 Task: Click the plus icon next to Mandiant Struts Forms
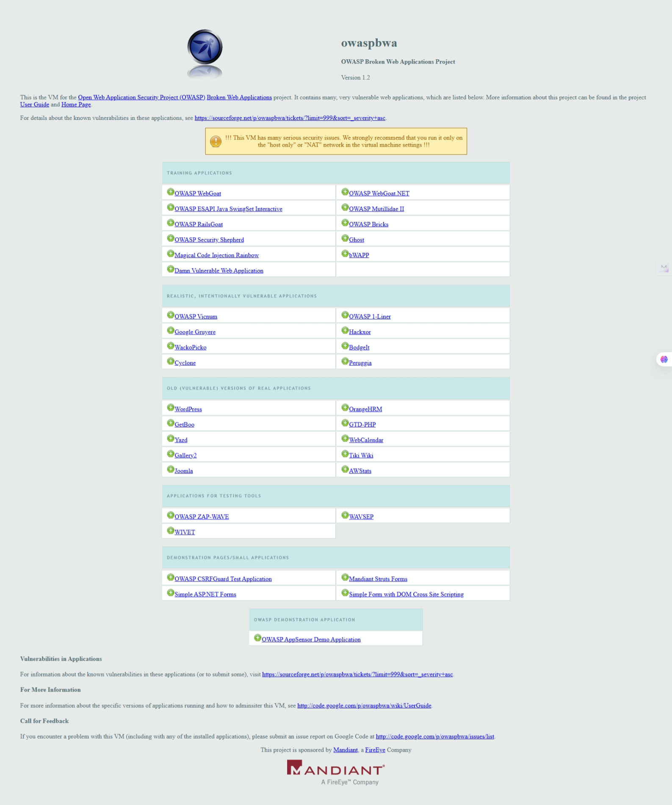345,577
